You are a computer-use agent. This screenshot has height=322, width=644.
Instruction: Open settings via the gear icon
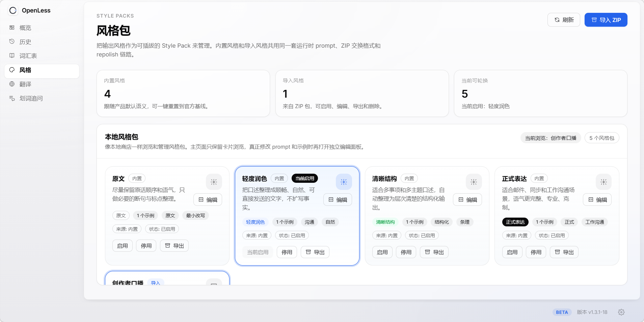[x=621, y=312]
